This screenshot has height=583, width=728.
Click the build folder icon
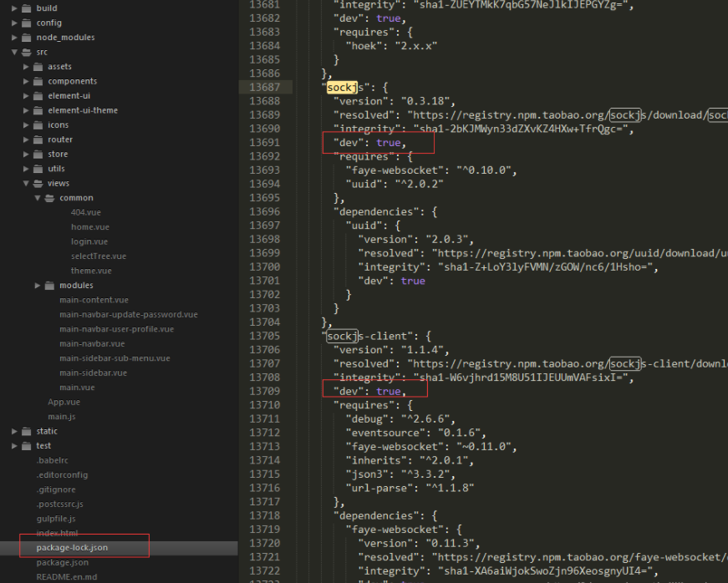pos(27,8)
